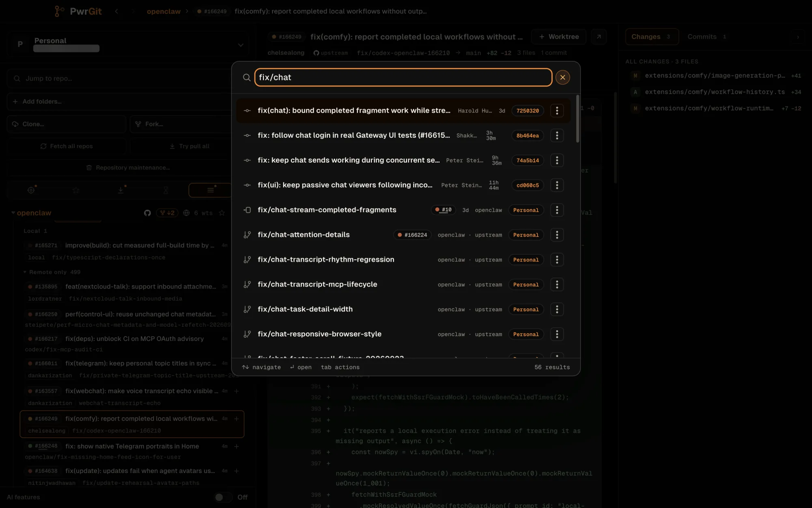Open actions for fix/chat-stream-completed-fragments row
This screenshot has width=812, height=508.
coord(557,210)
